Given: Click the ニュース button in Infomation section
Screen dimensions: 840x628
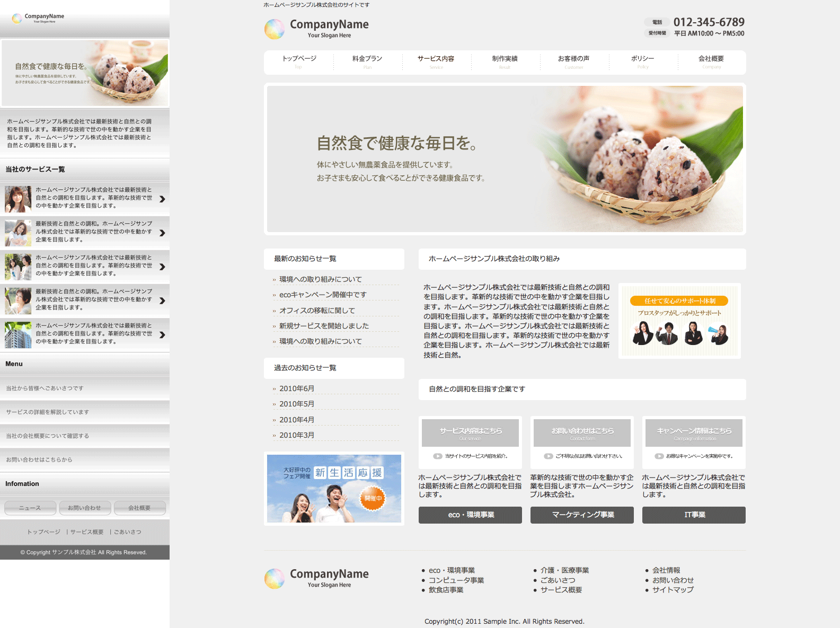Looking at the screenshot, I should (30, 508).
